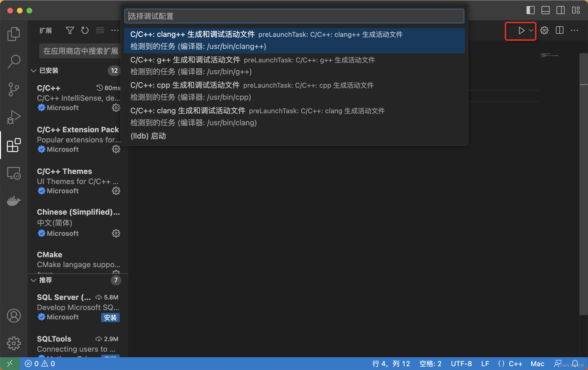
Task: Open the Docker view in activity bar
Action: pos(14,201)
